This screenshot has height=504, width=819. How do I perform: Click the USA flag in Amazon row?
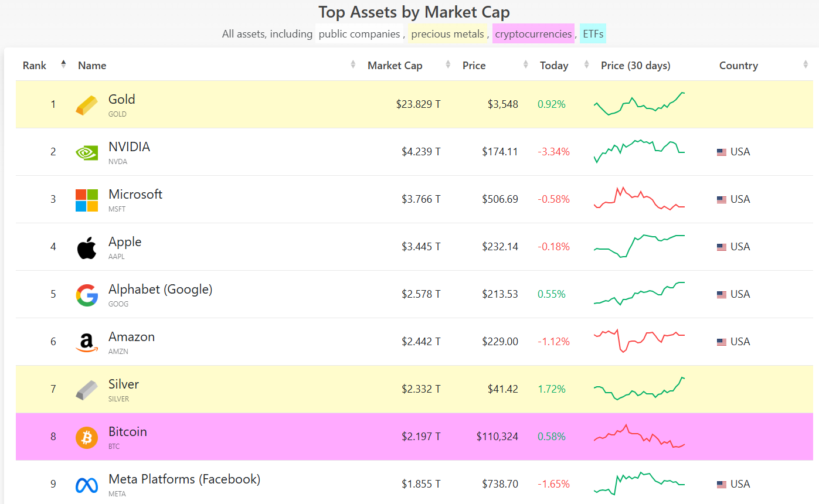(722, 342)
